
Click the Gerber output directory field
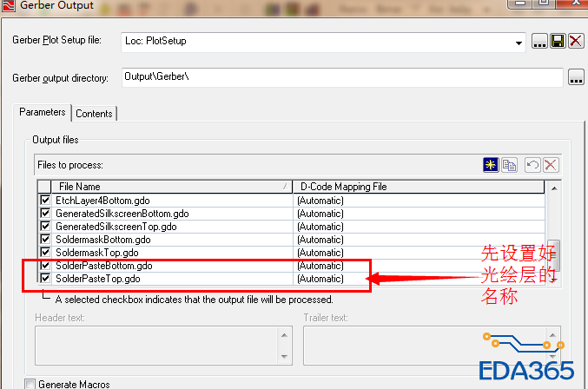[342, 77]
